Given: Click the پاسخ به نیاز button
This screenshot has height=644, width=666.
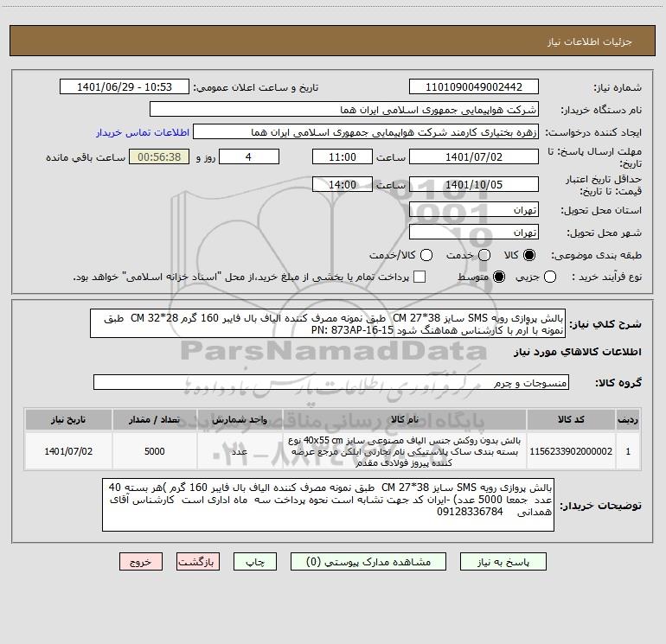Looking at the screenshot, I should (x=503, y=562).
